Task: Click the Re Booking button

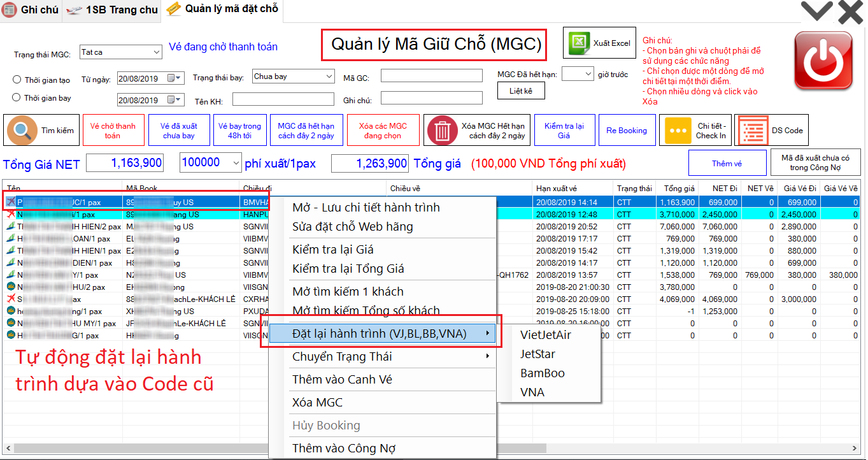Action: pos(626,131)
